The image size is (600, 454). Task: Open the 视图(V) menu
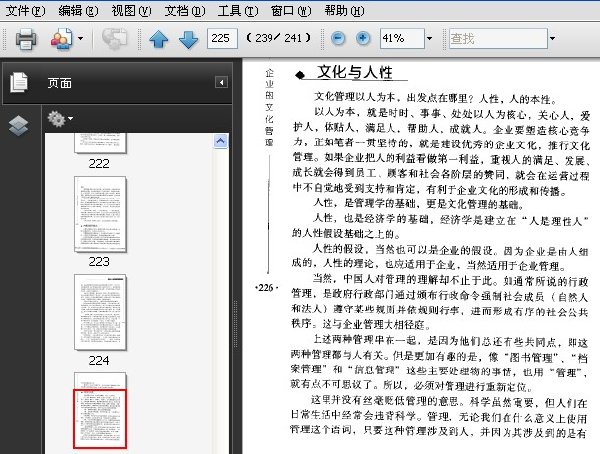coord(131,11)
